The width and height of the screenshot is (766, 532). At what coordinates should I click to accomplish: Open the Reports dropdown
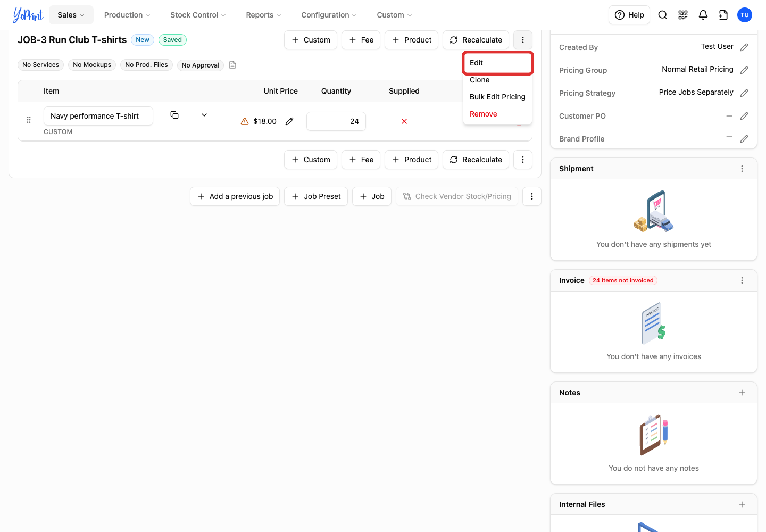263,15
